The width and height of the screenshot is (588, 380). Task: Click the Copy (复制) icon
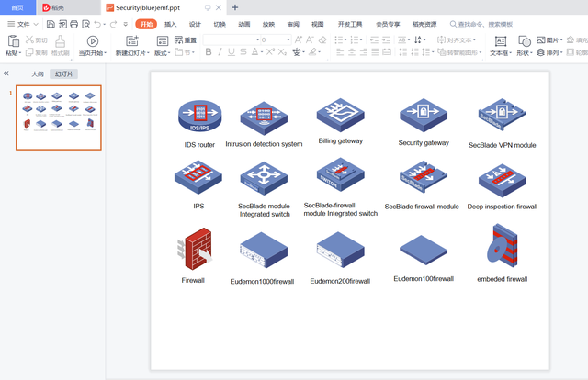pos(29,52)
